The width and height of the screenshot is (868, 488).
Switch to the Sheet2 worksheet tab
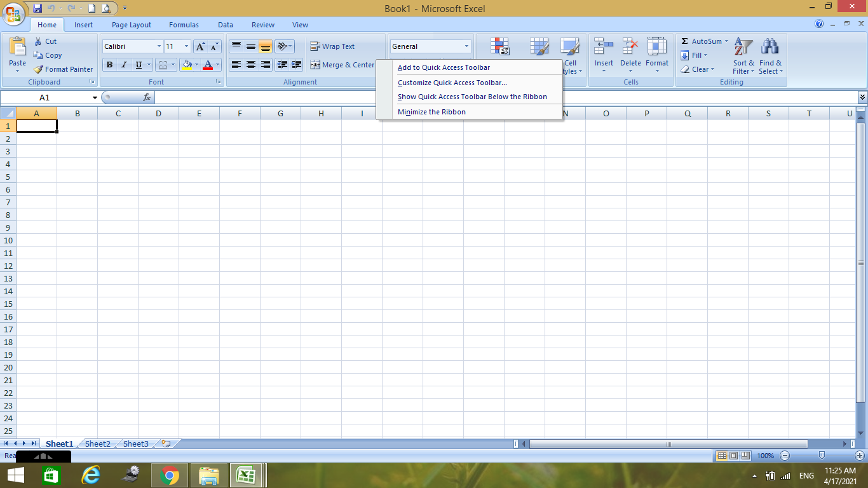tap(97, 444)
